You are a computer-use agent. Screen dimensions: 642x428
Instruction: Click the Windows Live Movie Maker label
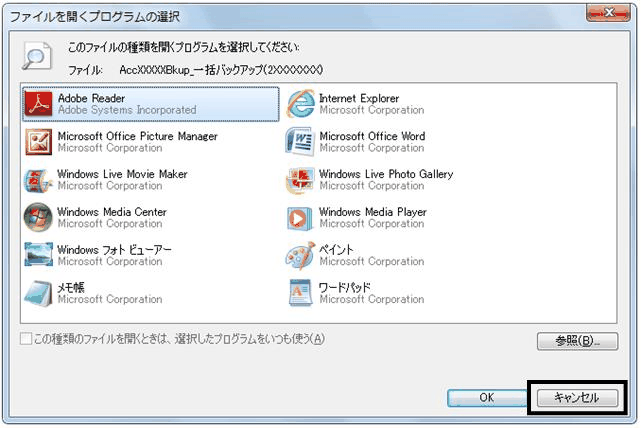pos(122,174)
